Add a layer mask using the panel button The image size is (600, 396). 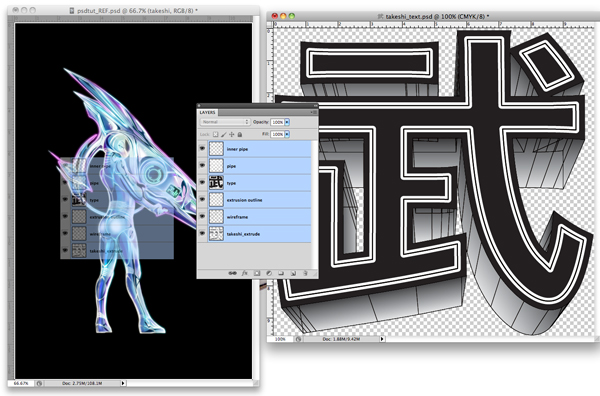pyautogui.click(x=257, y=273)
